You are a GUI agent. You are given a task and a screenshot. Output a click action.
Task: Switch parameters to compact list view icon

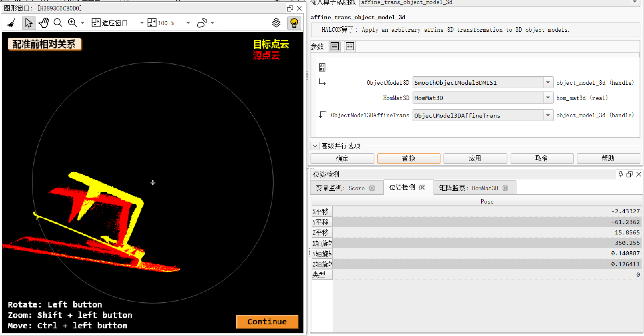pyautogui.click(x=335, y=47)
